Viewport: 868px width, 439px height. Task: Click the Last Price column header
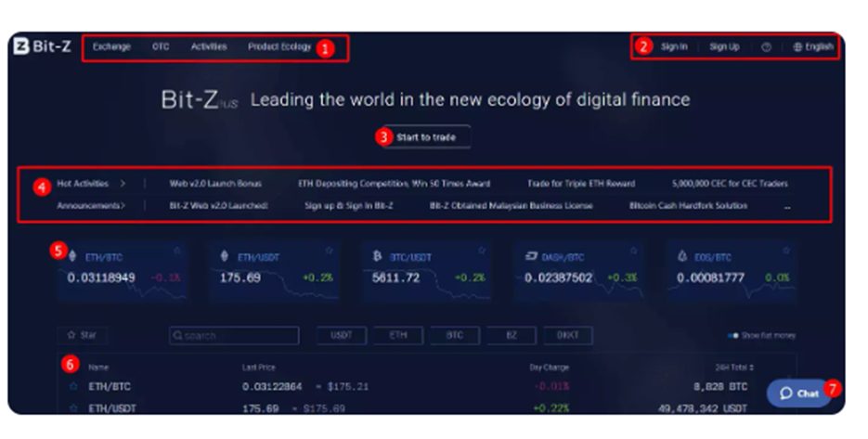(258, 367)
